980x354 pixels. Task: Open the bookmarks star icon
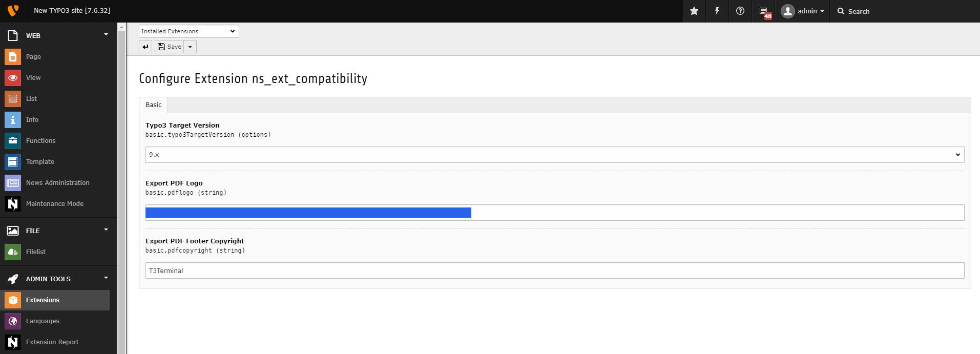694,11
